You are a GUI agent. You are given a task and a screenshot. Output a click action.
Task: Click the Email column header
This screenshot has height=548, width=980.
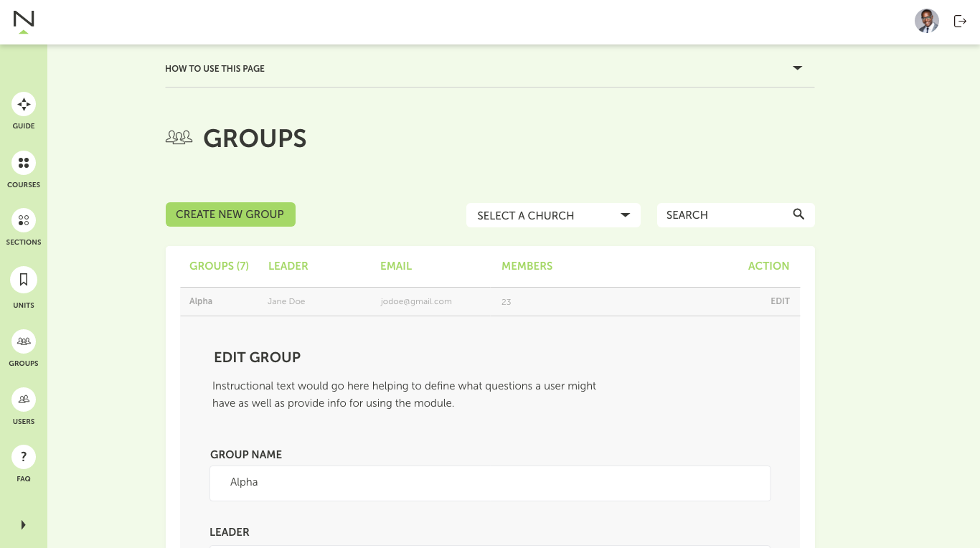pos(396,266)
